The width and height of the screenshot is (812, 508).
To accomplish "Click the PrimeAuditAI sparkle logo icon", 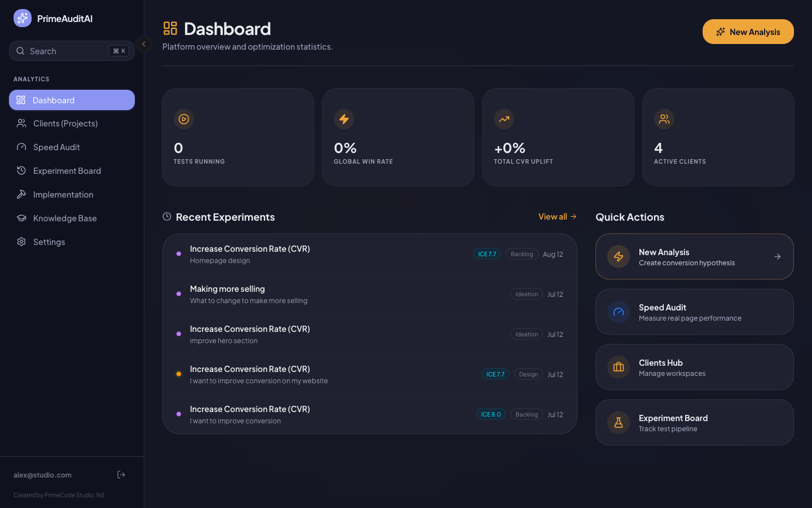I will (23, 18).
